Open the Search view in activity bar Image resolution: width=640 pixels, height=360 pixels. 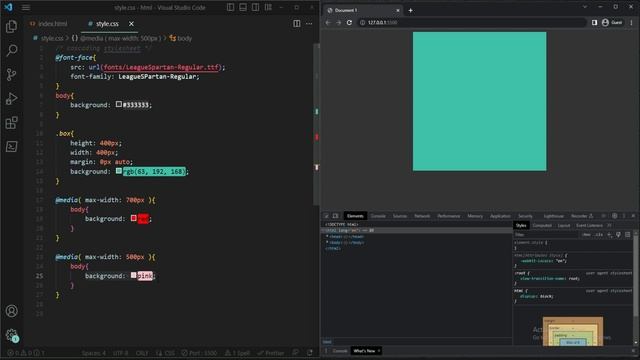11,50
